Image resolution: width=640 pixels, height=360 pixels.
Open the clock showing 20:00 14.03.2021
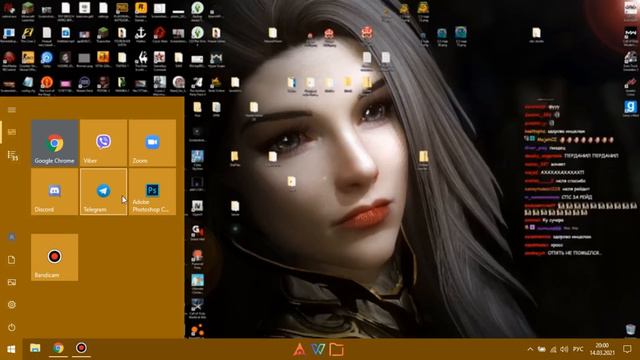[x=602, y=349]
